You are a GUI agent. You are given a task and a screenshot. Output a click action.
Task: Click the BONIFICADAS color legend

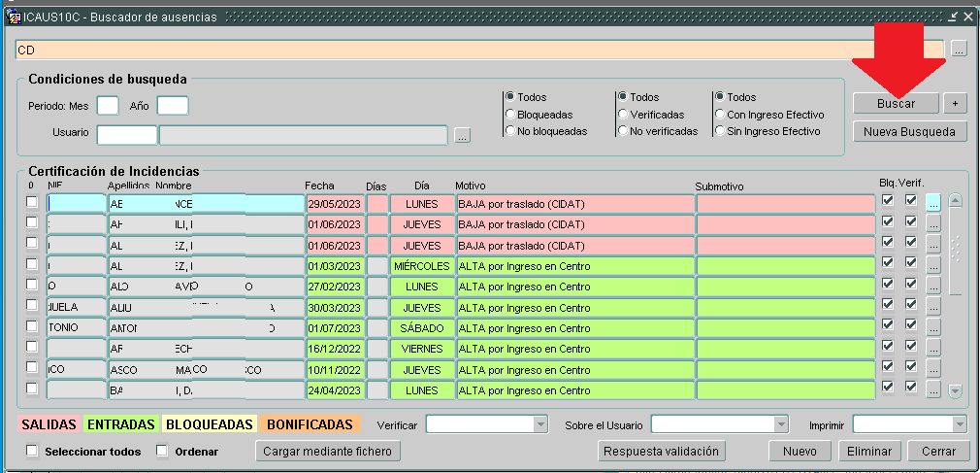(x=310, y=424)
